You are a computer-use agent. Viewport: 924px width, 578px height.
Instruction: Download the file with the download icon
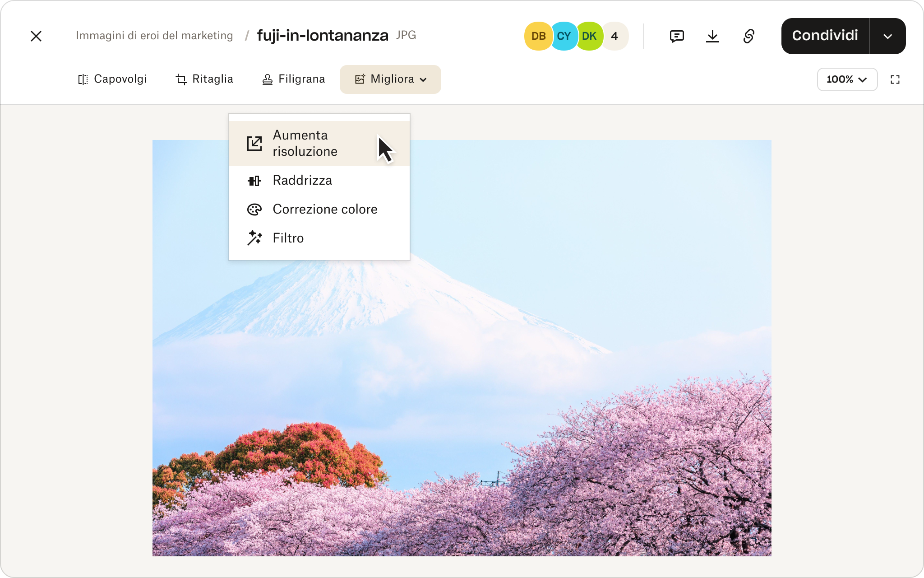(712, 36)
